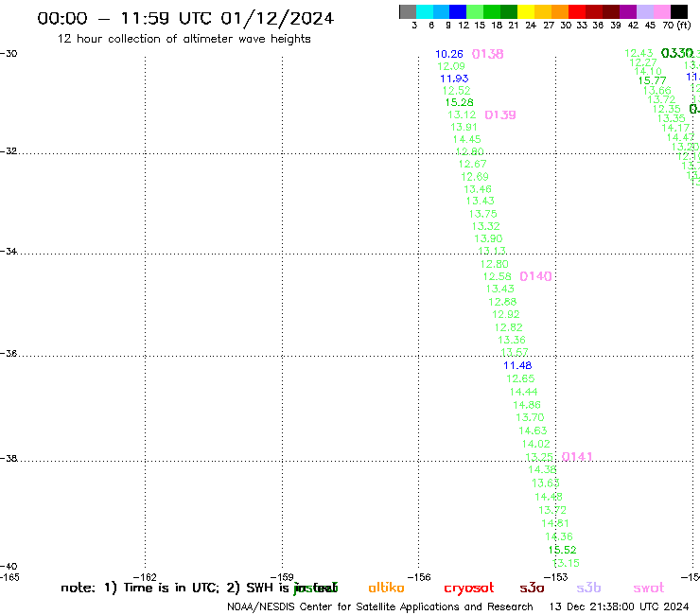Click the title '00:00 – 11:59 UTC 01/12/2024'
This screenshot has height=615, width=700.
pyautogui.click(x=185, y=19)
